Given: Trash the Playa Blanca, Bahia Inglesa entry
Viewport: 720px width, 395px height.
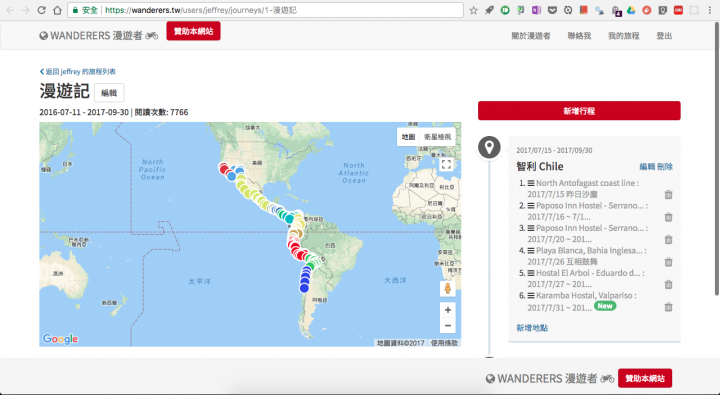Looking at the screenshot, I should pyautogui.click(x=668, y=262).
